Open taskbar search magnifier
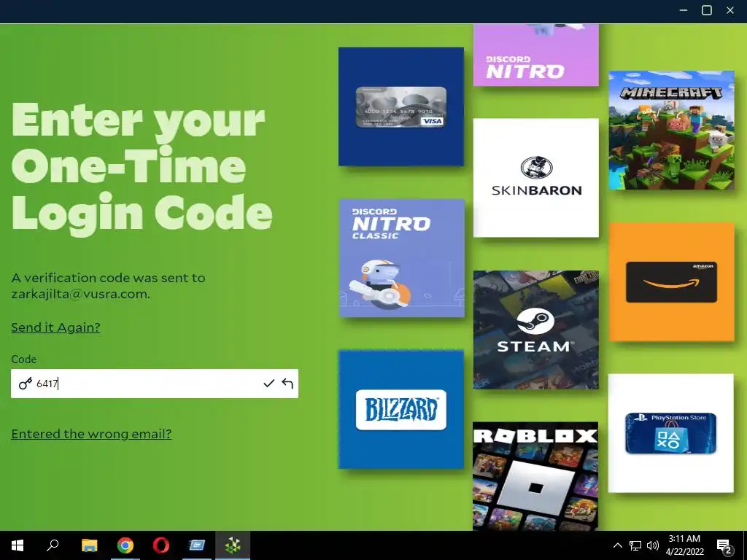 coord(53,545)
